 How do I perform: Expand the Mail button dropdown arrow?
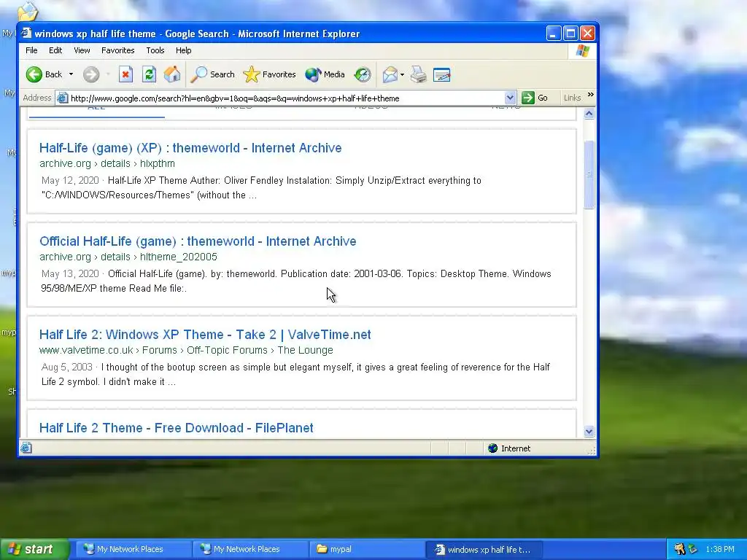(402, 75)
